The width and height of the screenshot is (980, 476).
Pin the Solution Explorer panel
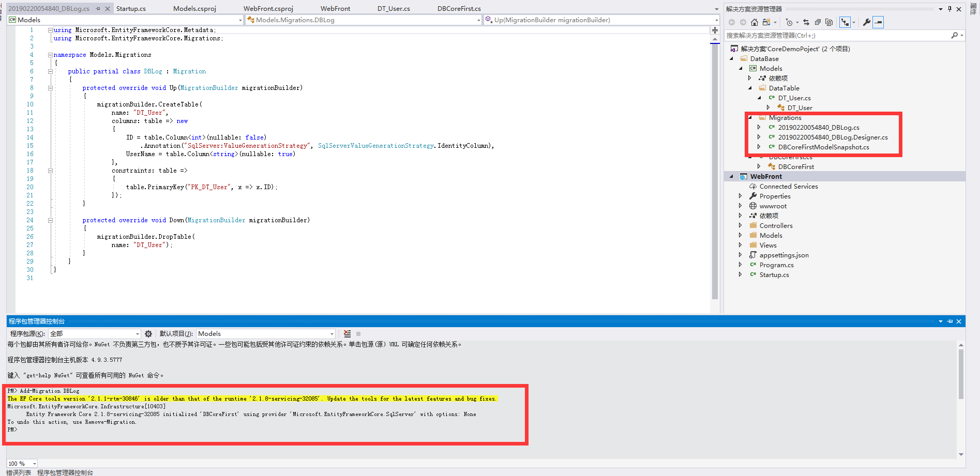[x=951, y=8]
